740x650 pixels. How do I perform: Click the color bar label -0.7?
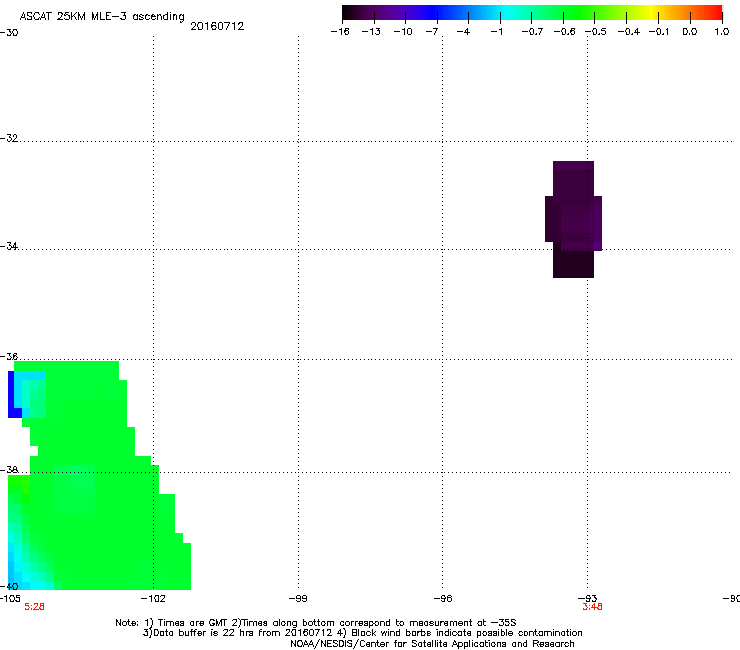[x=532, y=32]
